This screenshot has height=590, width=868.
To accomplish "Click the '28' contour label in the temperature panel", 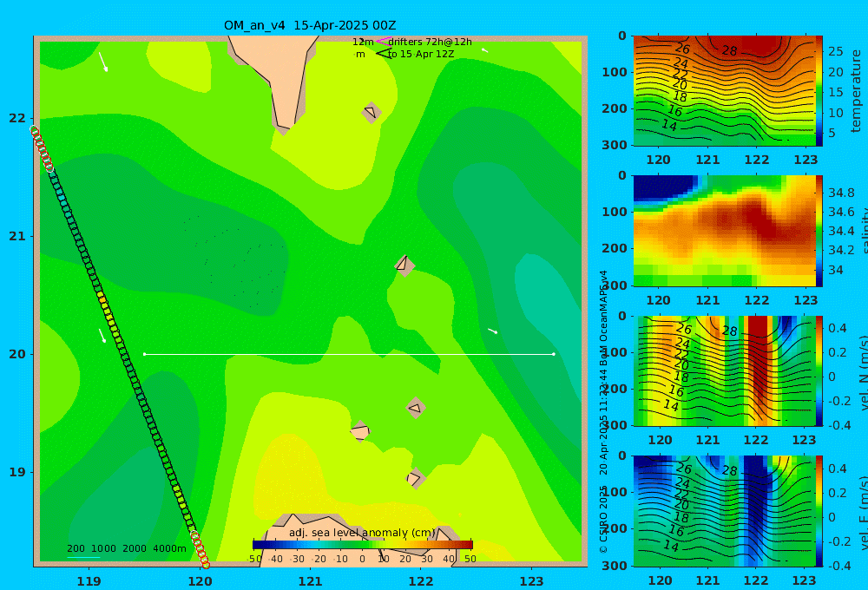I will click(x=730, y=51).
